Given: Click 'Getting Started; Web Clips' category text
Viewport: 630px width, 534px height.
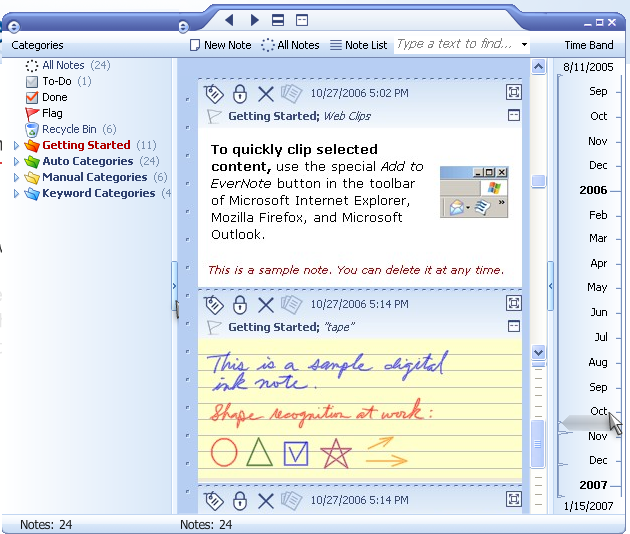Looking at the screenshot, I should click(x=299, y=116).
